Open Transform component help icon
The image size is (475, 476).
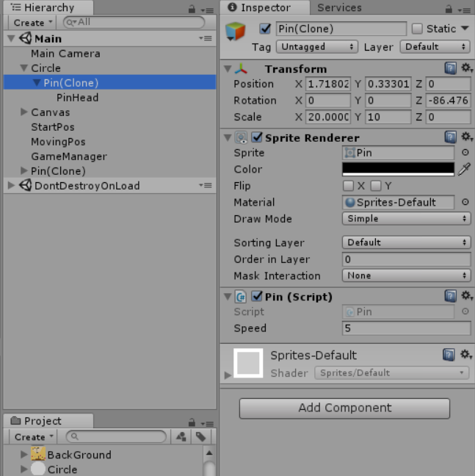[x=451, y=68]
